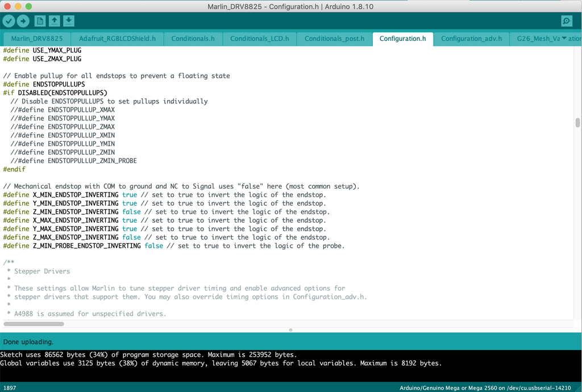The width and height of the screenshot is (582, 392).
Task: Open a sketch with the Open icon
Action: click(x=54, y=21)
